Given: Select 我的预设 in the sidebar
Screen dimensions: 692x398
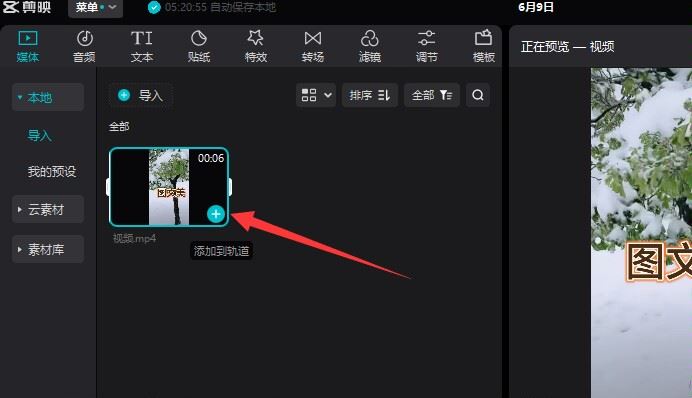Looking at the screenshot, I should 52,171.
